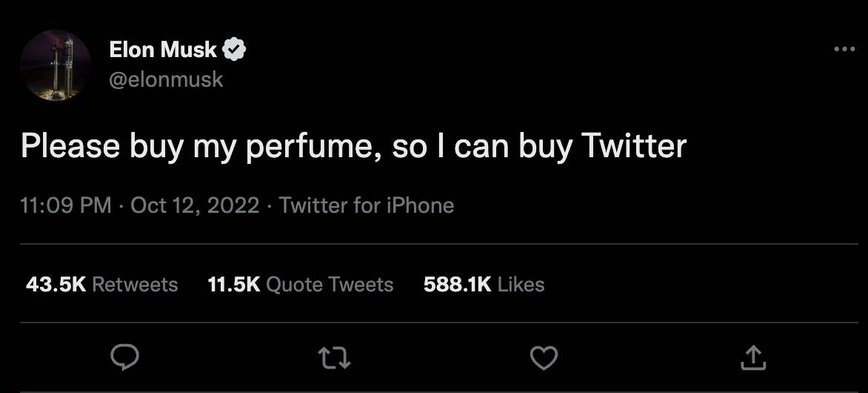Click the 'Elon Musk' display name

[163, 50]
